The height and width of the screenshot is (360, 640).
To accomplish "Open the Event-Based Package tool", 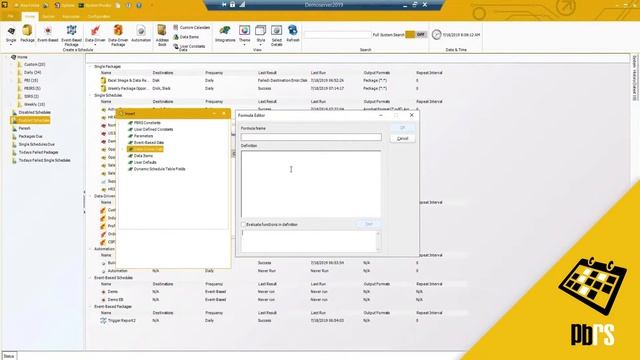I will coord(71,36).
